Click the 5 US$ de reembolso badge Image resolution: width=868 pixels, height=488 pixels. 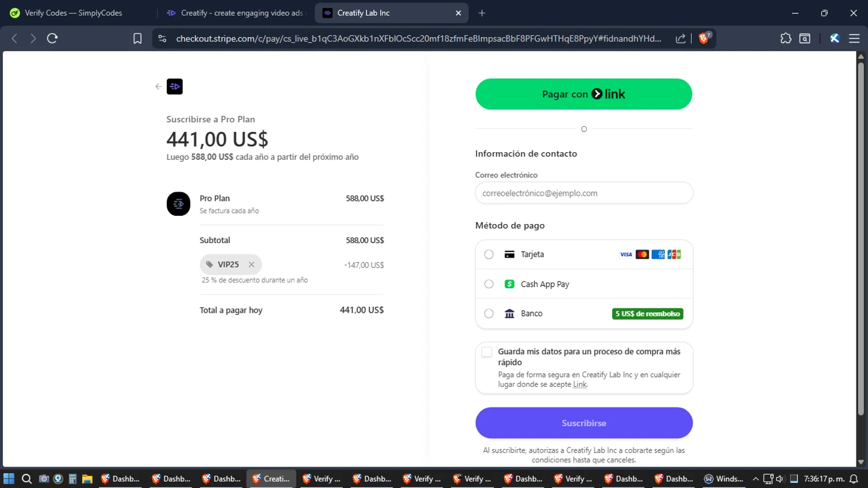click(x=648, y=314)
